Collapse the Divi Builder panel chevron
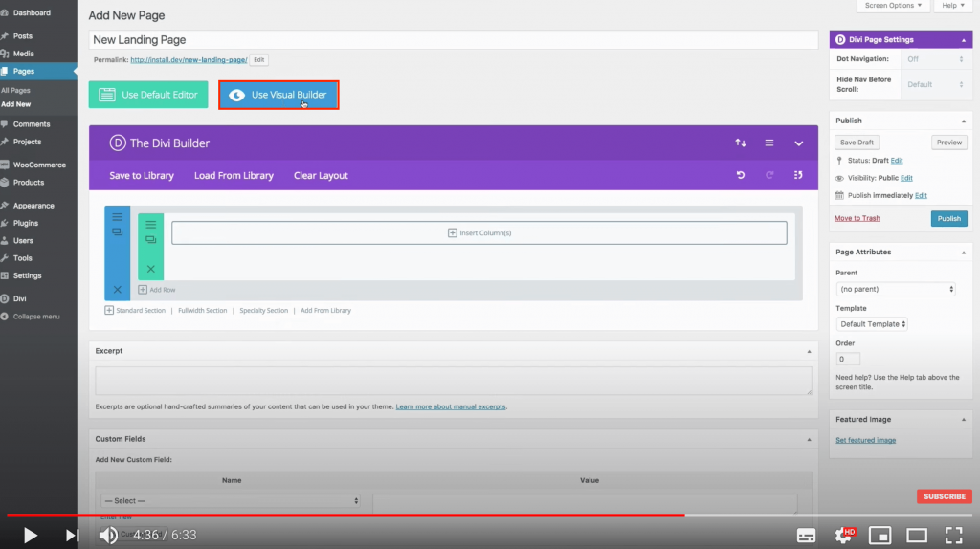The height and width of the screenshot is (549, 980). coord(799,143)
